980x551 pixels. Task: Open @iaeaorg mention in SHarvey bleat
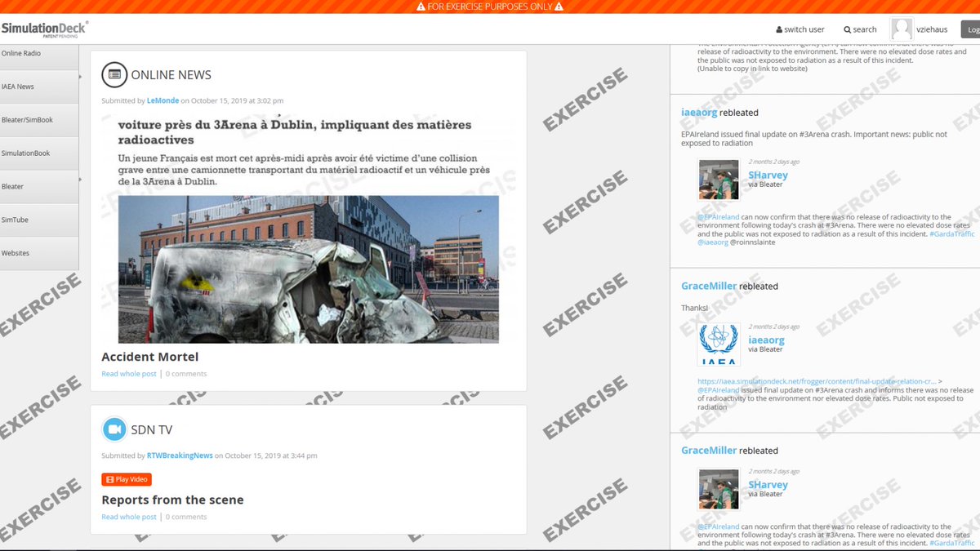(714, 242)
